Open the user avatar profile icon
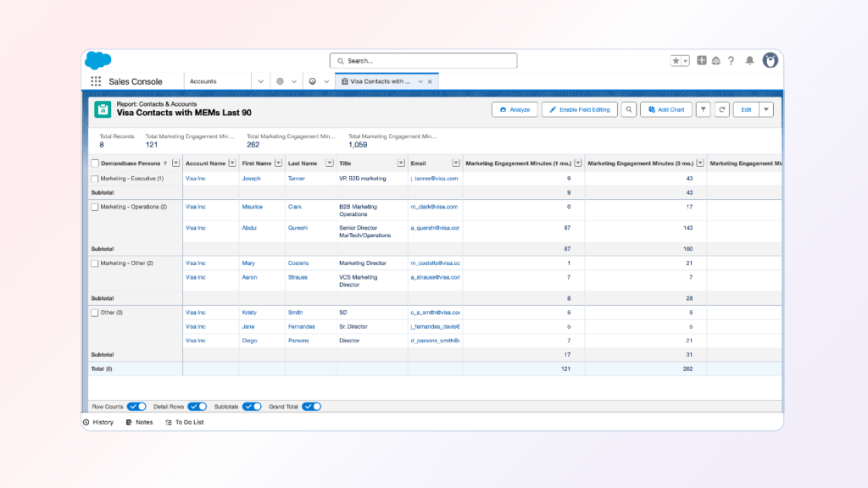 click(x=771, y=61)
